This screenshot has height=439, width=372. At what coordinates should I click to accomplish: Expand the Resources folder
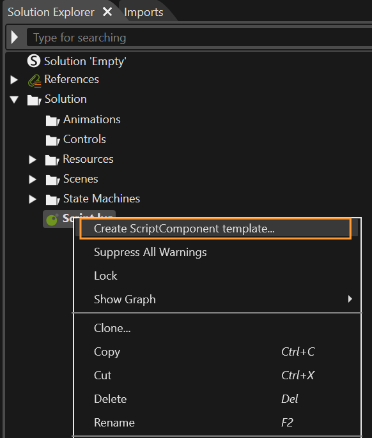(x=32, y=160)
